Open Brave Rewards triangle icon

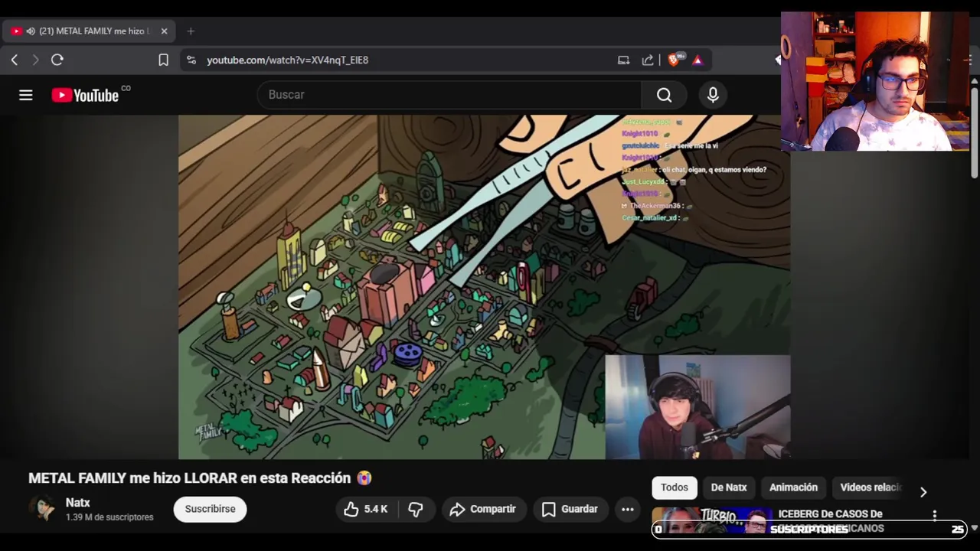click(x=697, y=60)
